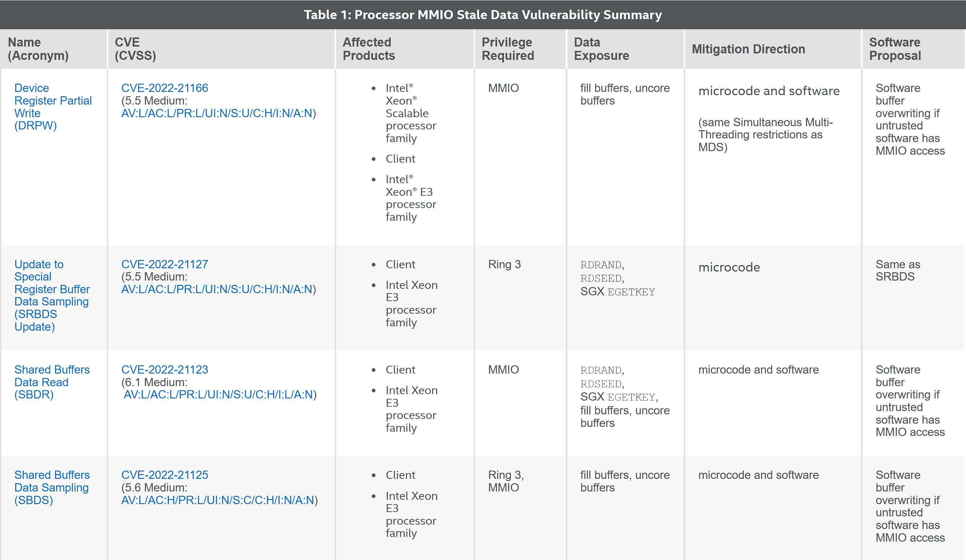This screenshot has height=560, width=966.
Task: Open the Device Register Partial Write link
Action: click(53, 107)
